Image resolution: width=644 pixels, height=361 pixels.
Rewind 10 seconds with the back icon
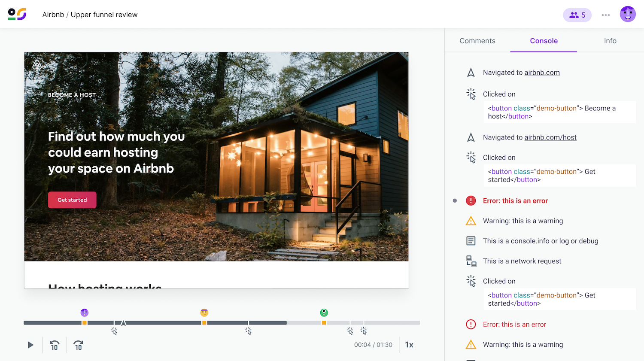[55, 345]
